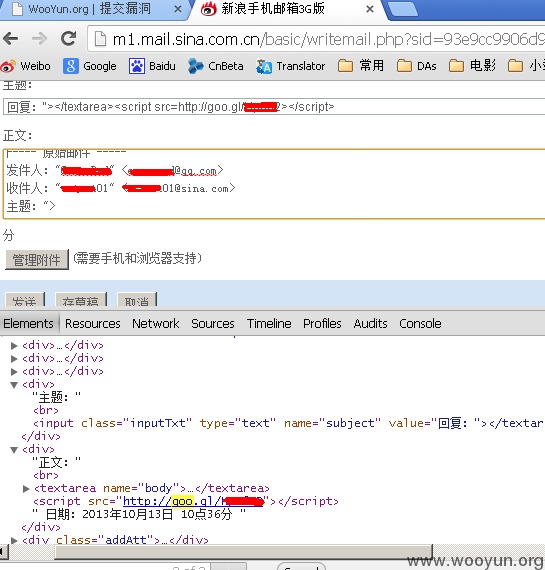The height and width of the screenshot is (570, 545).
Task: Open the Google bookmark
Action: coord(90,66)
